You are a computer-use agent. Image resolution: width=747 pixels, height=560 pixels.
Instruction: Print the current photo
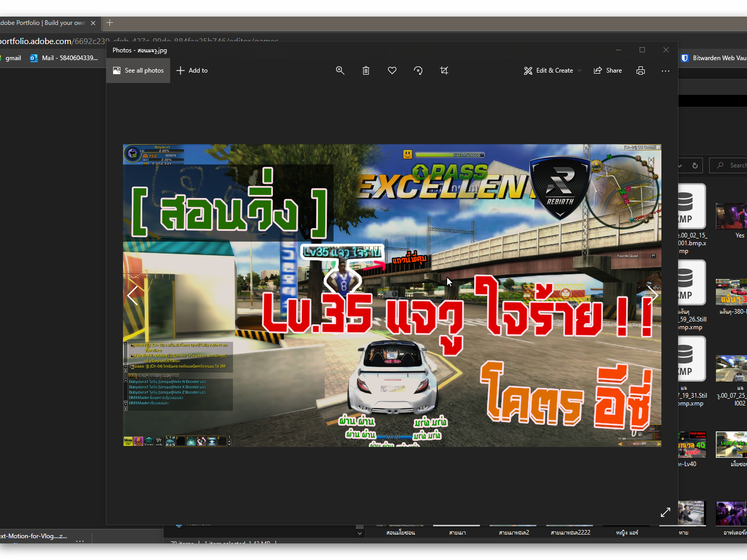[641, 71]
